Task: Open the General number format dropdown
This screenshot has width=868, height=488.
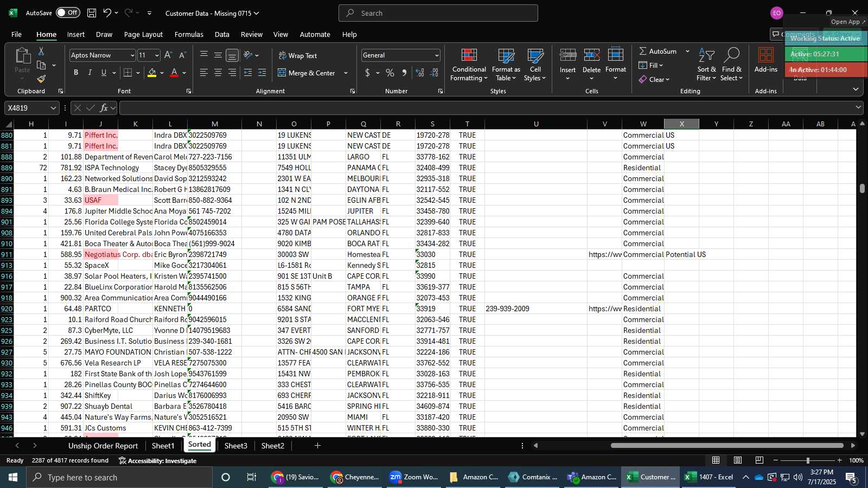Action: [x=436, y=55]
